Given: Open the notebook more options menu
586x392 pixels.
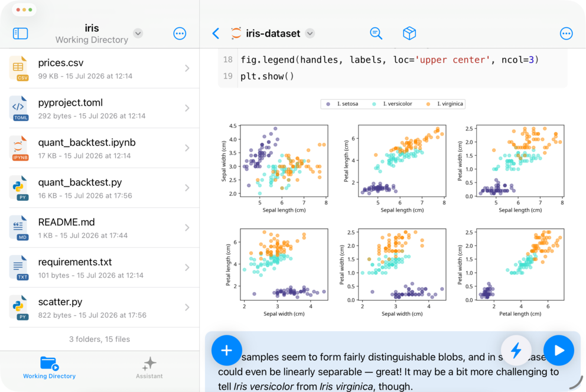Looking at the screenshot, I should [x=566, y=34].
